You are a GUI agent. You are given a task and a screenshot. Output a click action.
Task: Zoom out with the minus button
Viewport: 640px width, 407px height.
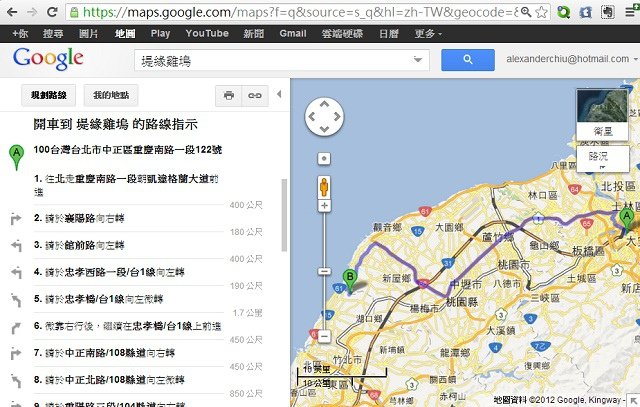(x=324, y=337)
